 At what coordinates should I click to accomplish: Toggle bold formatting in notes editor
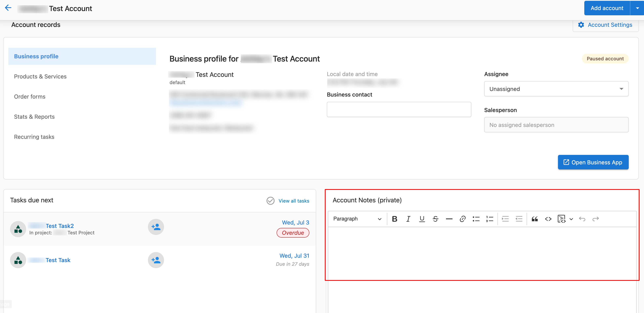(x=395, y=219)
